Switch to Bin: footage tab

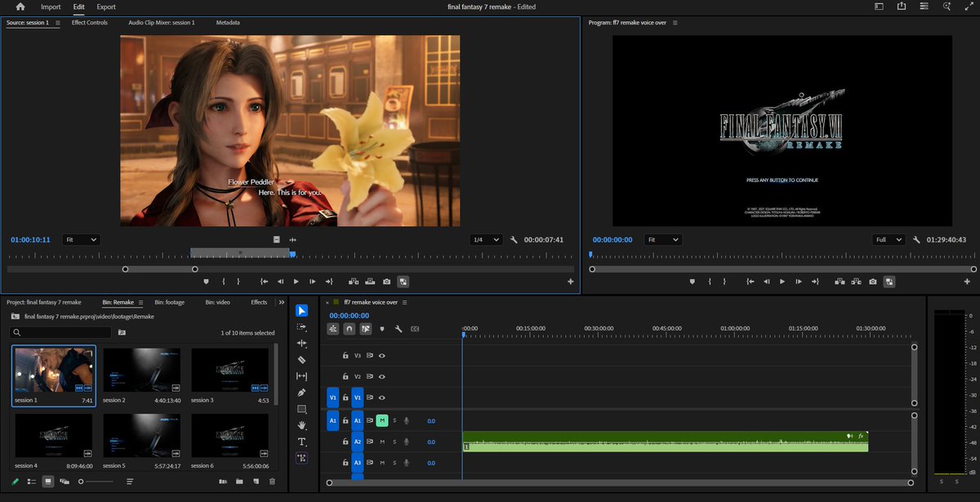(170, 302)
